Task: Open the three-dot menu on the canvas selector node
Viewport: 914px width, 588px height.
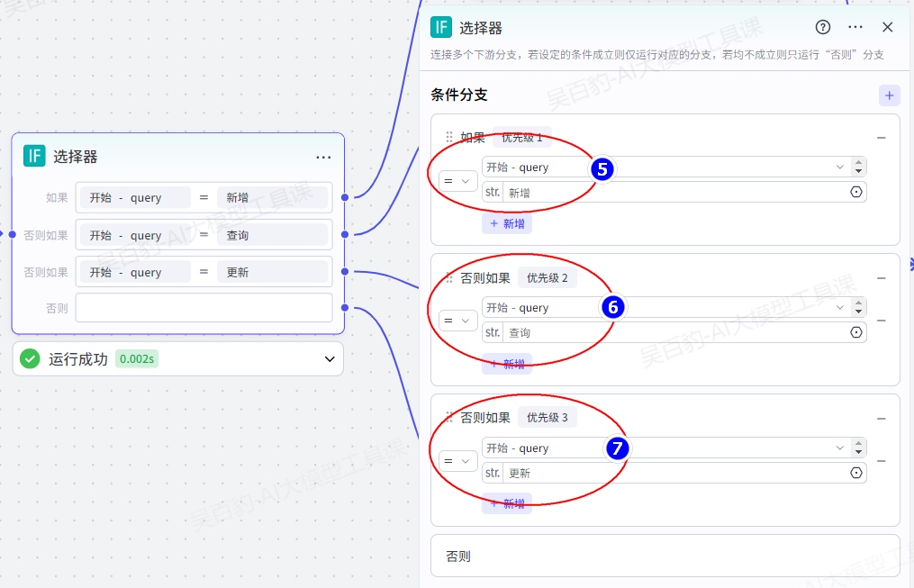Action: point(323,157)
